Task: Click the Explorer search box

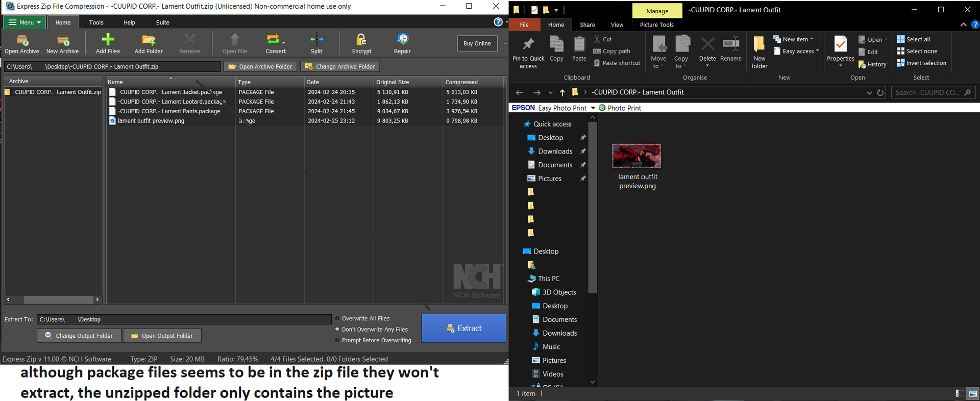Action: [934, 92]
